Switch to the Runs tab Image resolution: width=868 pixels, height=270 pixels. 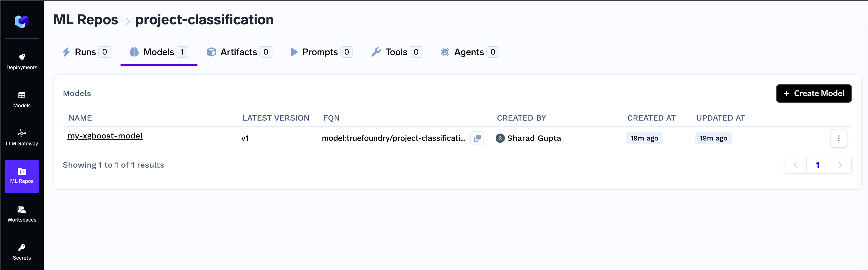tap(87, 52)
